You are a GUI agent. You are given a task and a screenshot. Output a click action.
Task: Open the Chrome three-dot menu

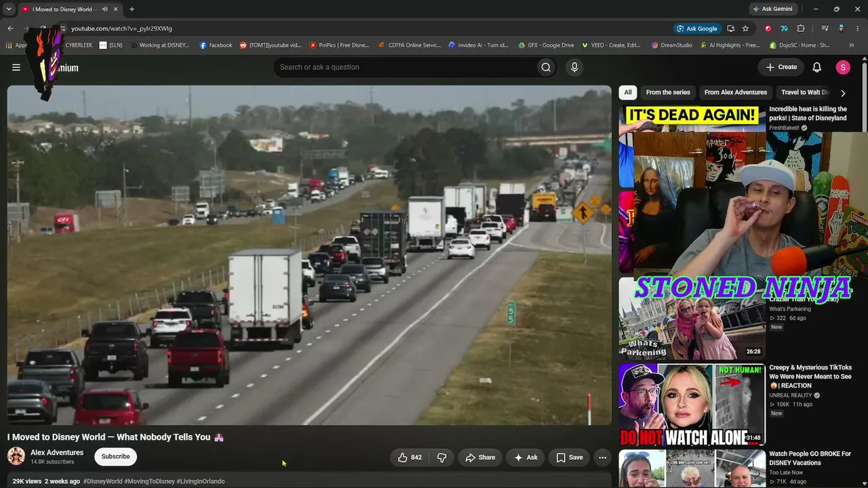(858, 28)
